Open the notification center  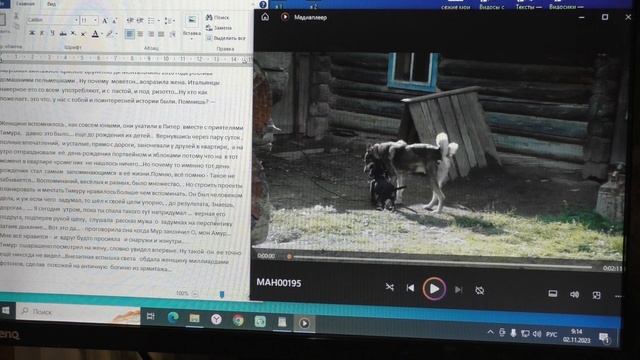tap(604, 337)
